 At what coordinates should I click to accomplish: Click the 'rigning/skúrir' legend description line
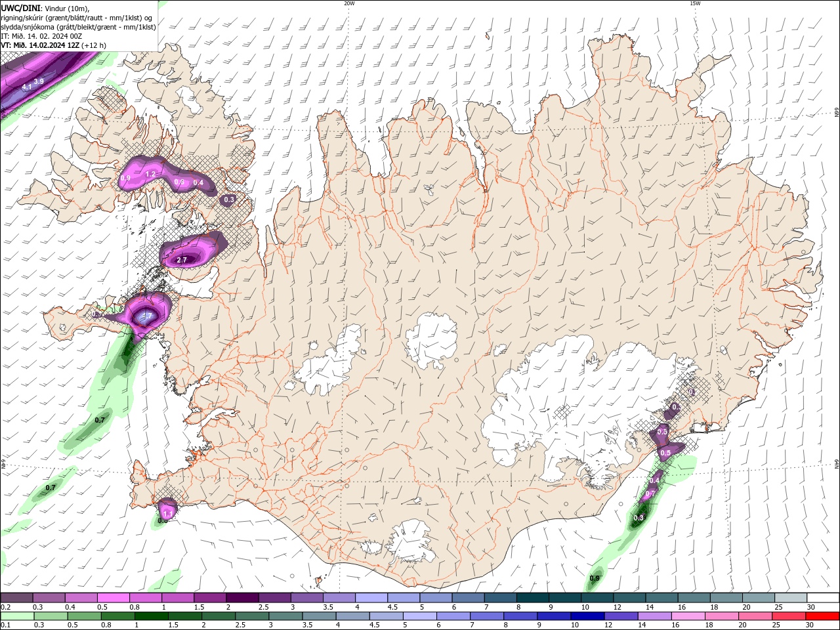pyautogui.click(x=77, y=18)
